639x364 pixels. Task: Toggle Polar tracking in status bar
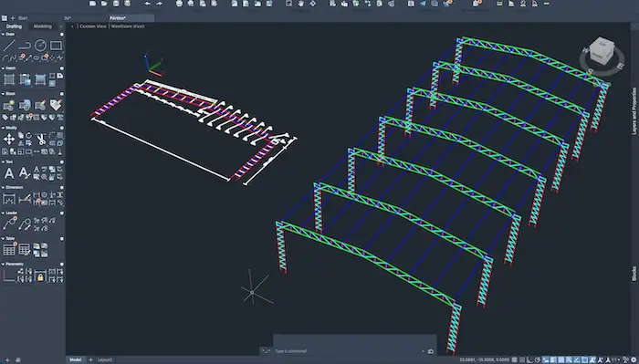click(538, 360)
